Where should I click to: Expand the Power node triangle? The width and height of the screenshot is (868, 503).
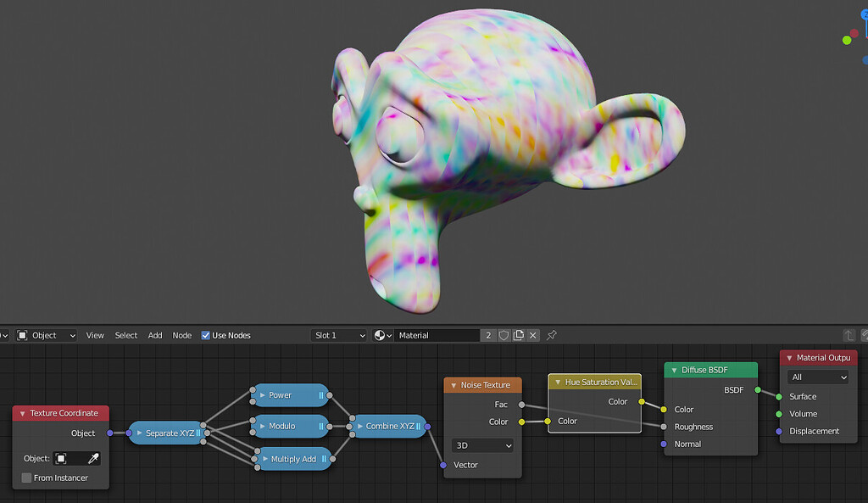(x=263, y=395)
